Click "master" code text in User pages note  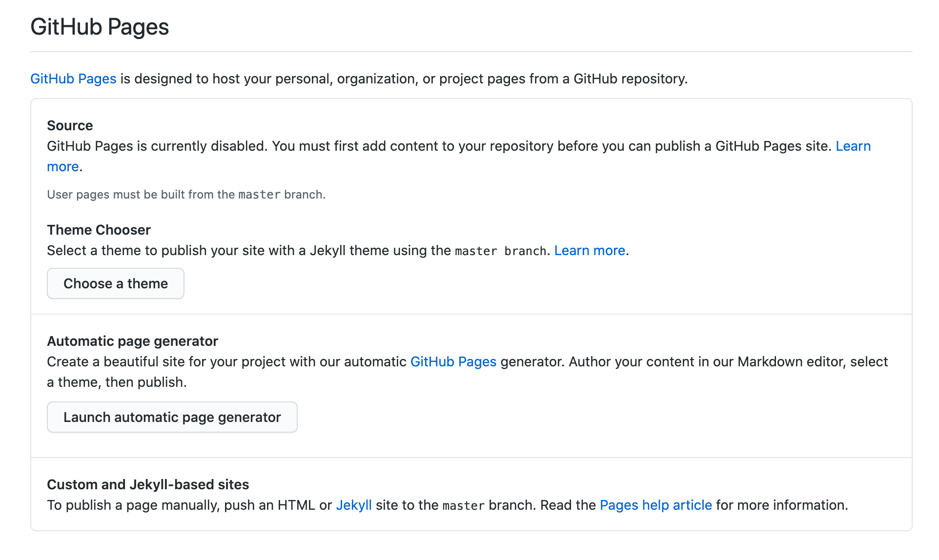pos(259,195)
